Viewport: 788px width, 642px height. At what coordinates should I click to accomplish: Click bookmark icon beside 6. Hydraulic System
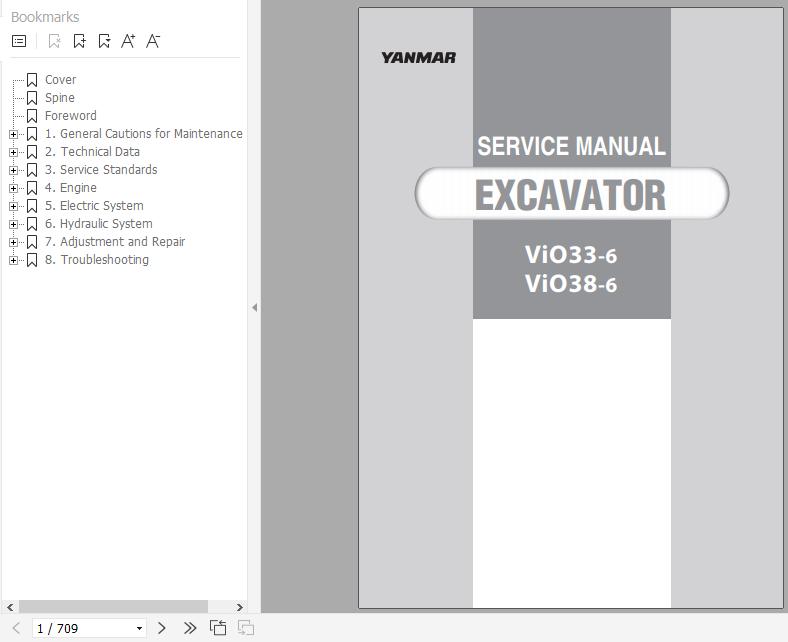[x=32, y=224]
